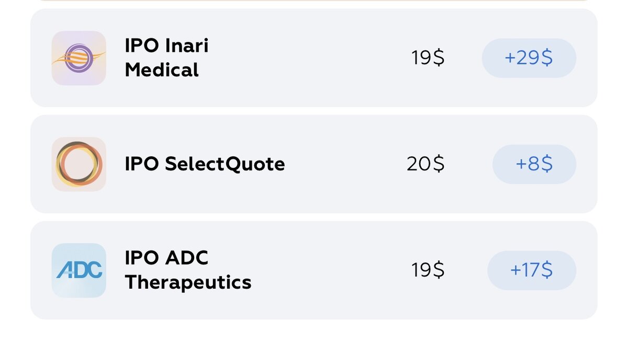This screenshot has height=364, width=628.
Task: Select the 19$ price in Inari Medical row
Action: coord(428,58)
